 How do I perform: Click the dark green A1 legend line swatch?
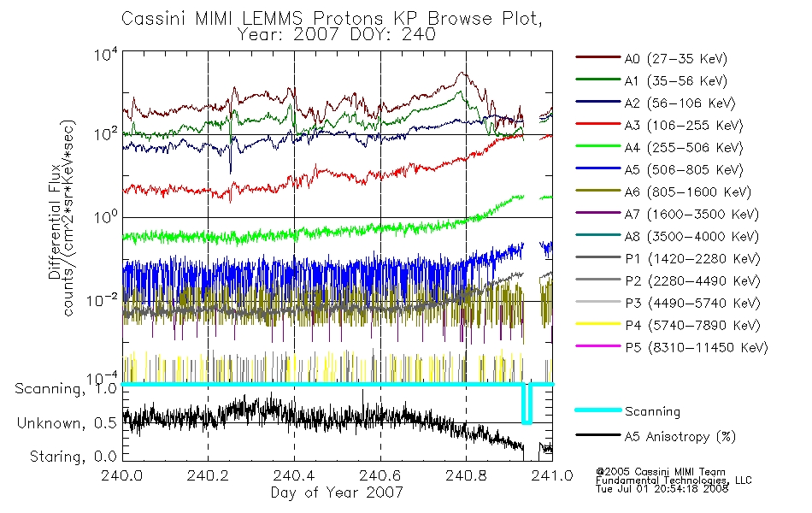598,80
